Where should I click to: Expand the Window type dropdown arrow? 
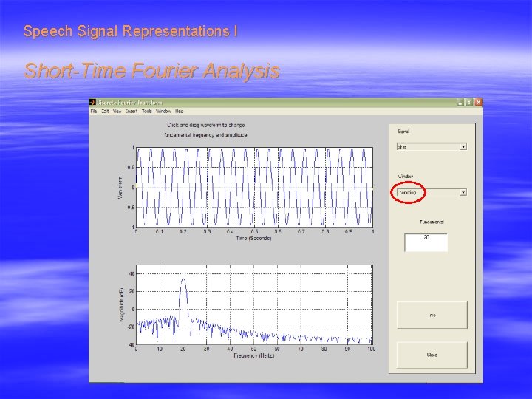pos(463,192)
